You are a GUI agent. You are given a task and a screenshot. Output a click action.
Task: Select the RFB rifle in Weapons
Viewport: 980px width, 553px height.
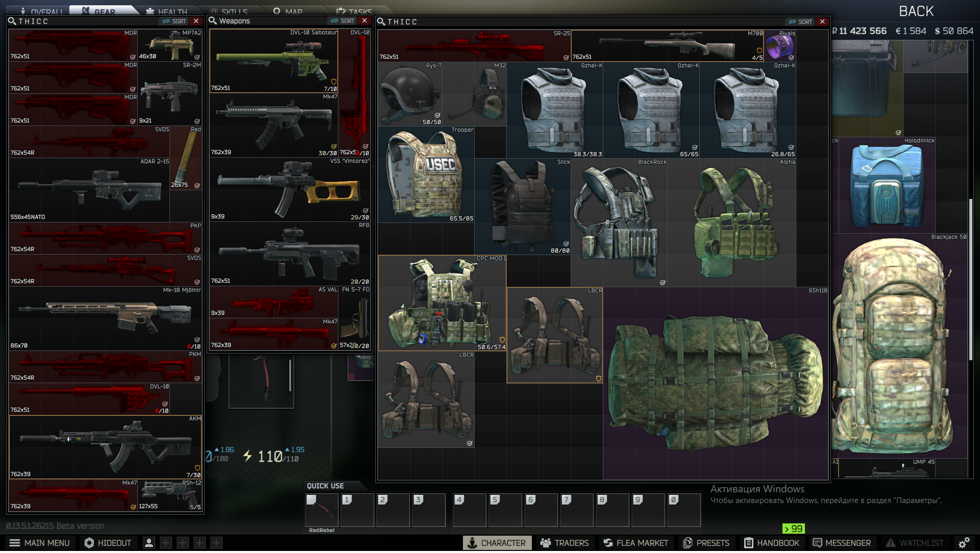pos(290,254)
